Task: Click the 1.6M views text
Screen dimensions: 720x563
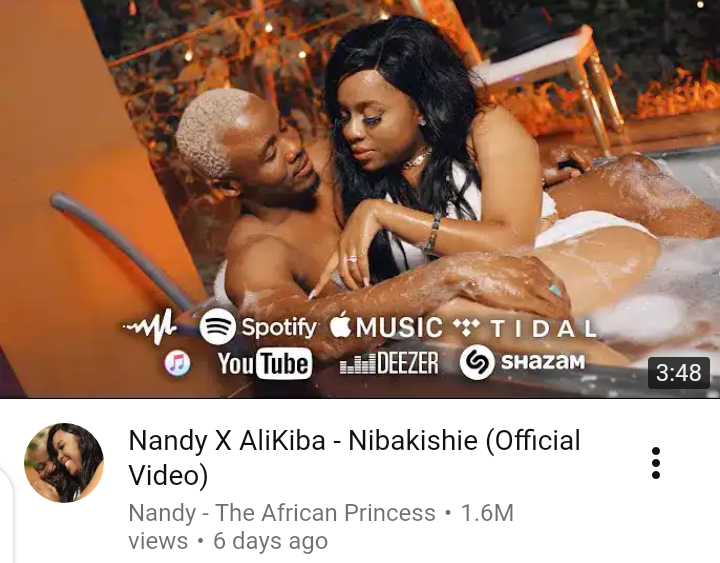Action: pyautogui.click(x=321, y=527)
